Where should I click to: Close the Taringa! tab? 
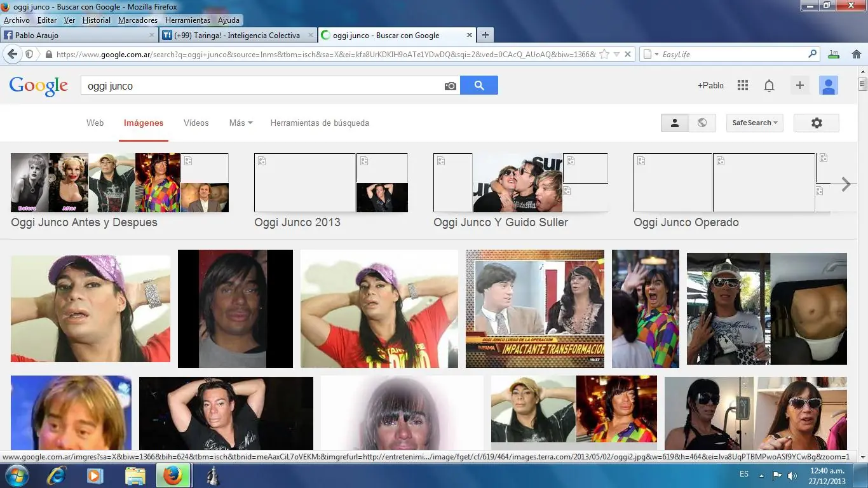point(311,36)
